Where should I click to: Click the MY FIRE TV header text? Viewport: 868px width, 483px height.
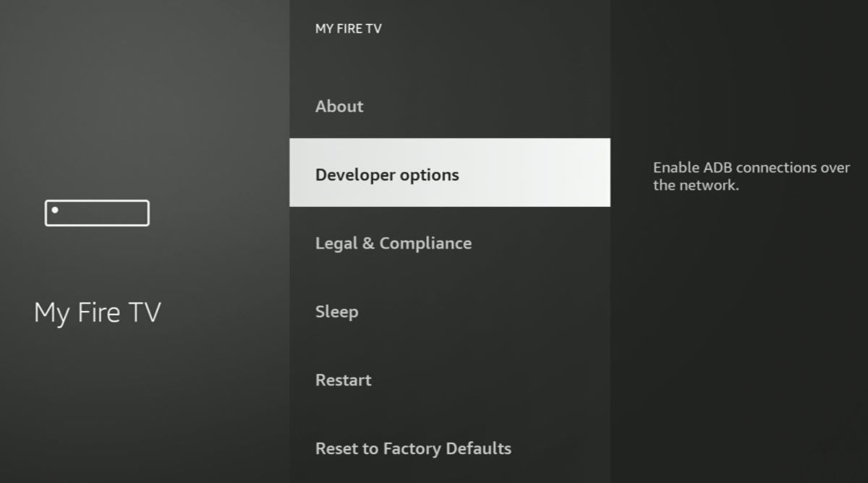349,29
